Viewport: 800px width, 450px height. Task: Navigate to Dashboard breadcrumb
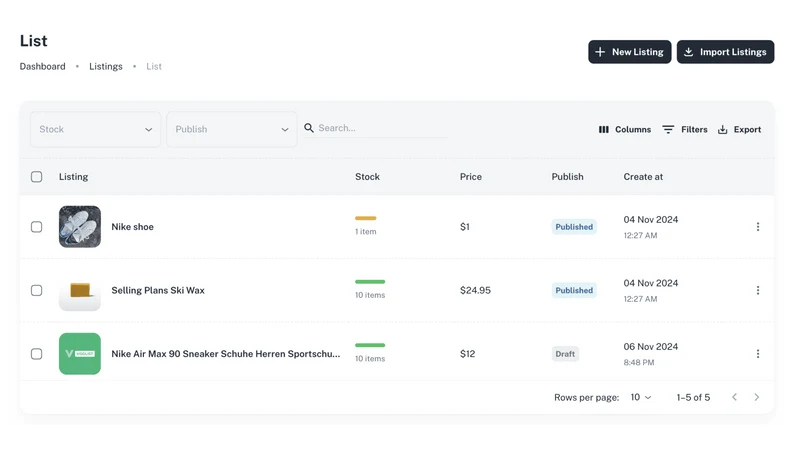tap(42, 66)
